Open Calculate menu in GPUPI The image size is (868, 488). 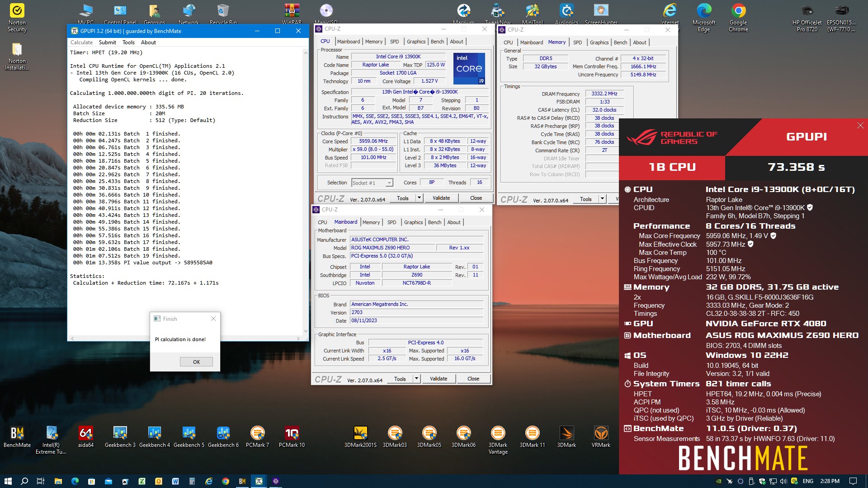pyautogui.click(x=81, y=42)
